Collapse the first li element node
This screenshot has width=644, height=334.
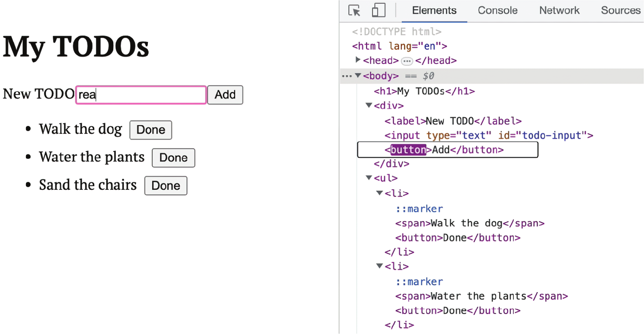click(379, 193)
